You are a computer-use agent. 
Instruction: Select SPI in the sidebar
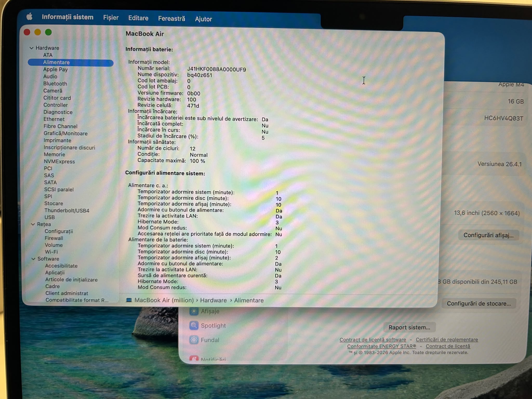[48, 196]
